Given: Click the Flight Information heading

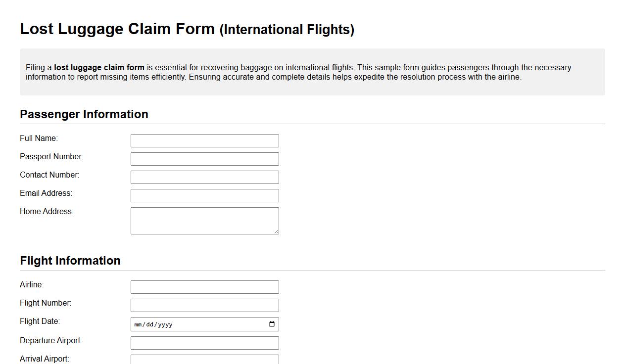Looking at the screenshot, I should (x=70, y=261).
